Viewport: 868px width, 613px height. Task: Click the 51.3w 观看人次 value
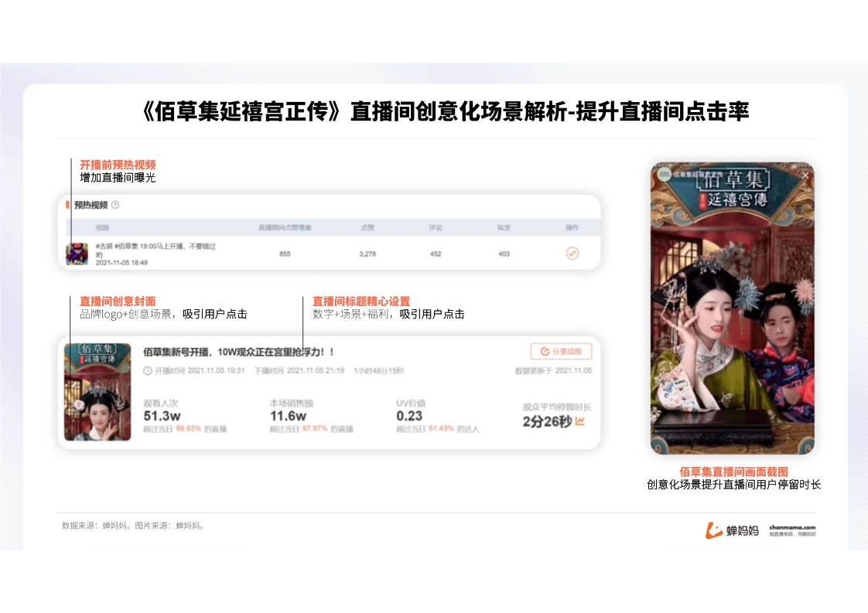pyautogui.click(x=162, y=416)
